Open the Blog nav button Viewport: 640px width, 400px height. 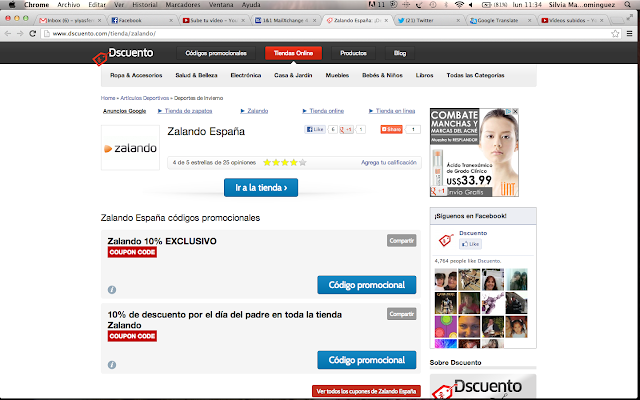400,53
